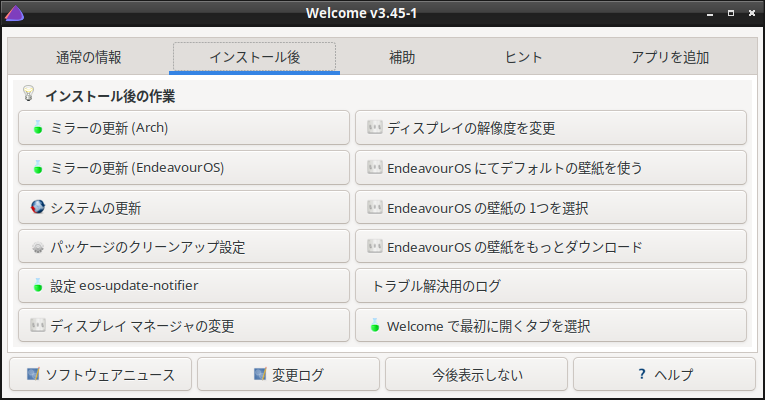
Task: Run システムの更新
Action: tap(184, 207)
